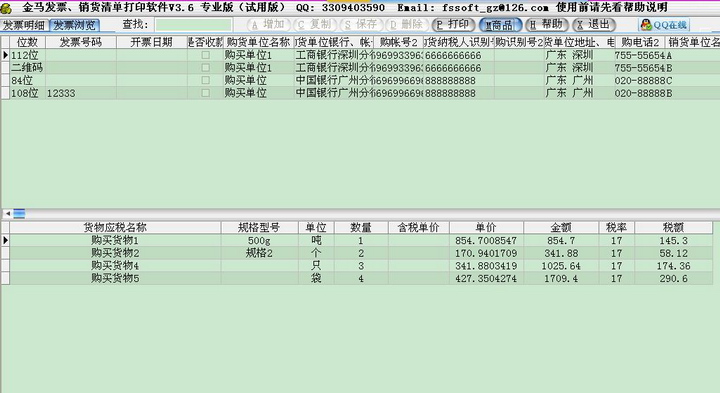Click the 删除 (Delete) toolbar button
Viewport: 720px width, 393px height.
[407, 25]
